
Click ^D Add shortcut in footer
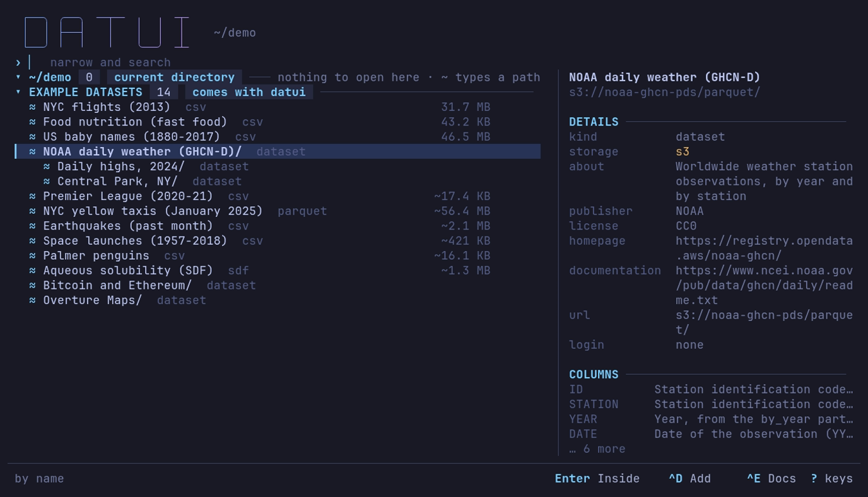[689, 479]
